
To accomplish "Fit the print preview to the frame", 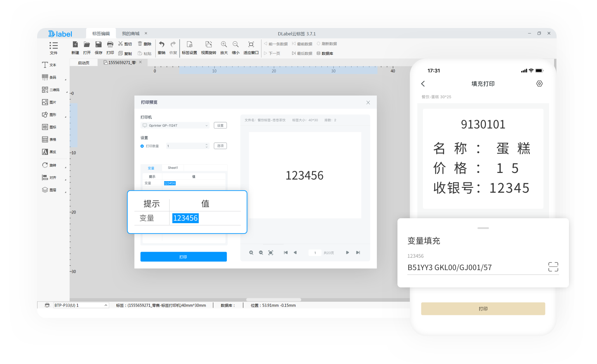I will click(x=271, y=253).
